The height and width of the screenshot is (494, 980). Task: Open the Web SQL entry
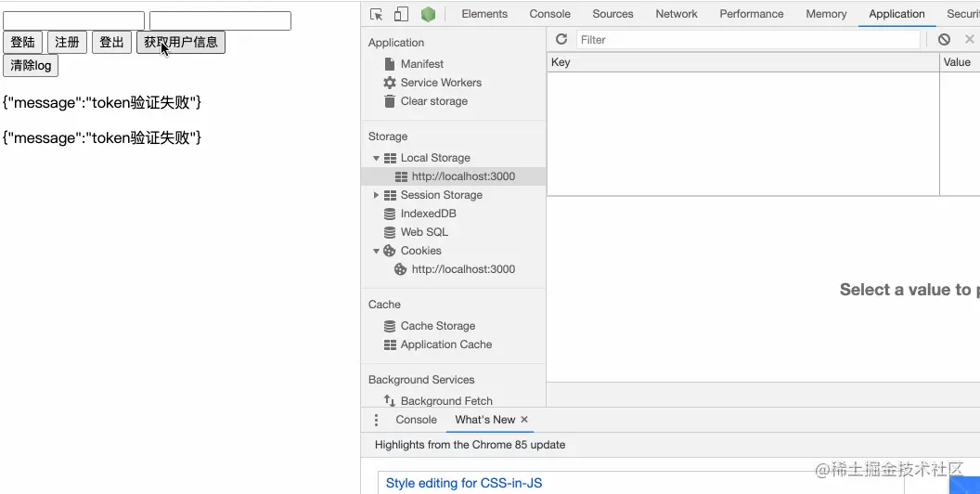[x=424, y=232]
